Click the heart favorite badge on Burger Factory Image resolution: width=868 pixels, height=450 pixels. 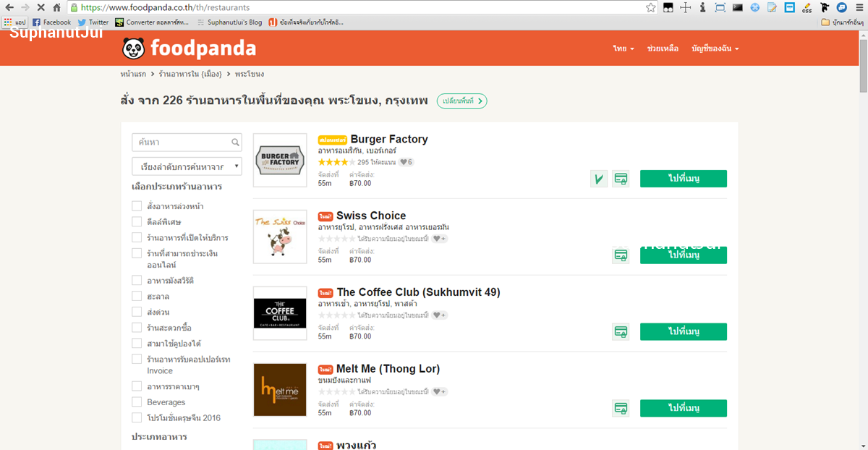point(407,162)
